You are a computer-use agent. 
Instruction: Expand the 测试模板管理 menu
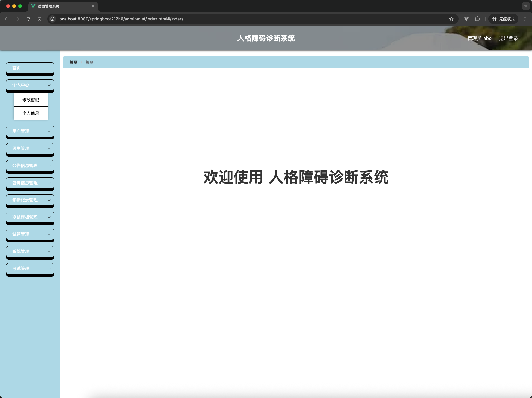[x=30, y=217]
